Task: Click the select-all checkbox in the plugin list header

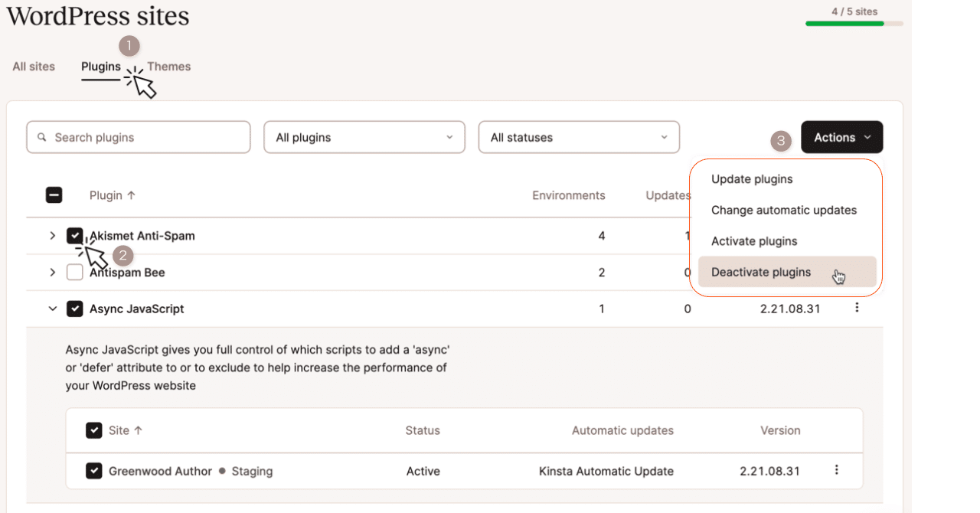Action: (54, 195)
